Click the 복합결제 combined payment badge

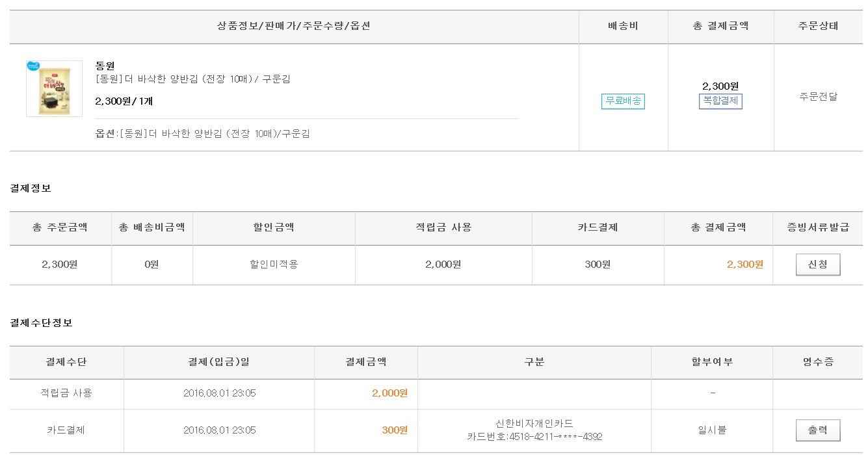coord(720,101)
